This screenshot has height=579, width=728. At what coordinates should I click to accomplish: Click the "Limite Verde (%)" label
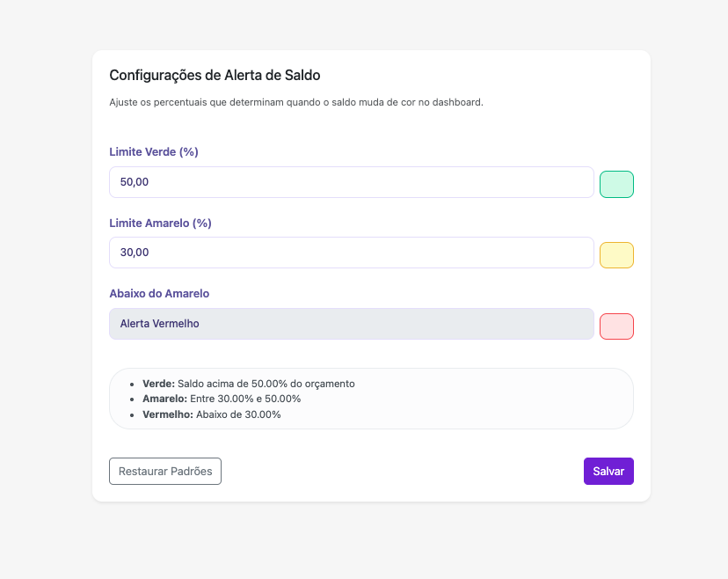tap(154, 152)
